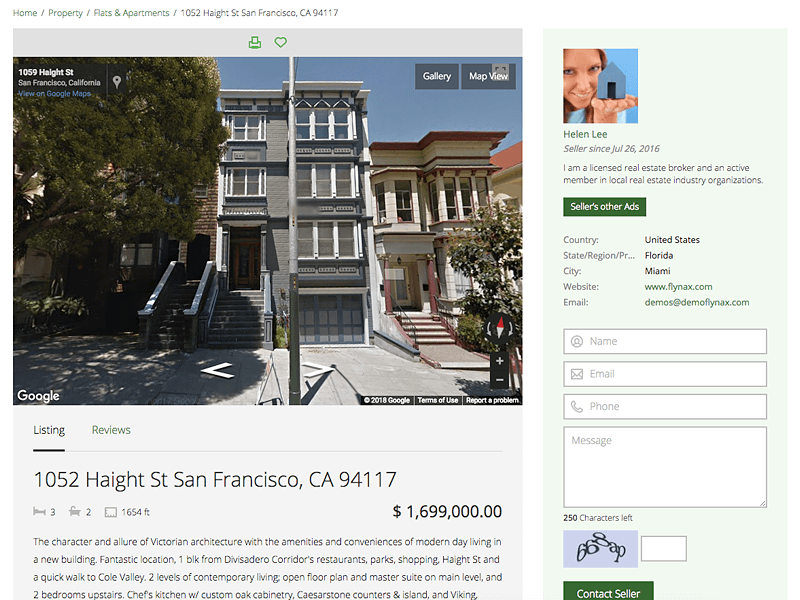Visit www.flynax.com website link
The width and height of the screenshot is (800, 600).
(678, 287)
